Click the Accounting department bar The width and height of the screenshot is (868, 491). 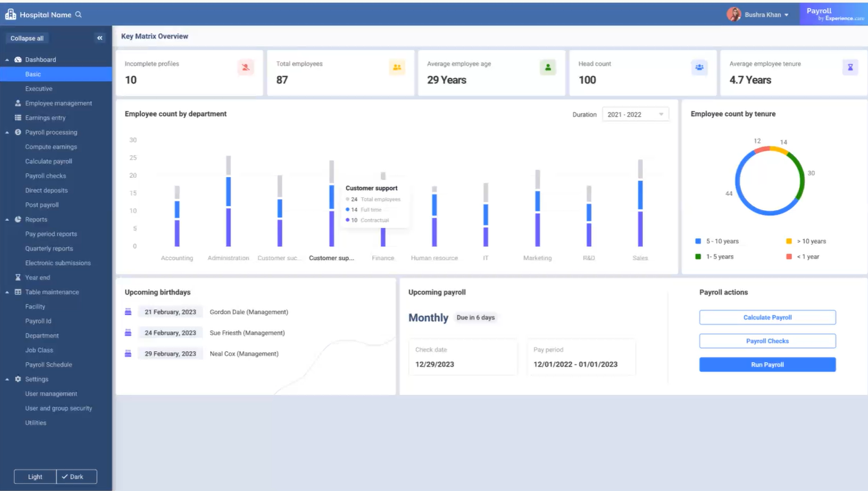click(177, 217)
